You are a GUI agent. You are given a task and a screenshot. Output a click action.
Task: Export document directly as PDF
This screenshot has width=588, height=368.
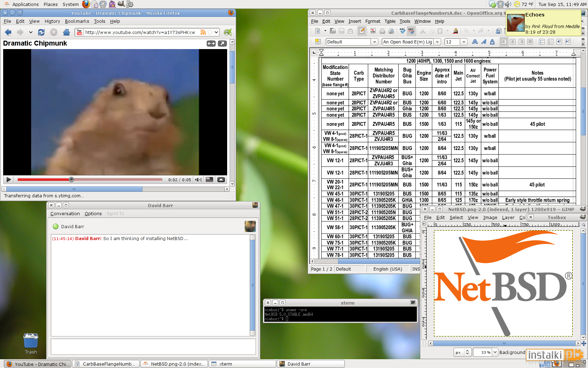(373, 31)
